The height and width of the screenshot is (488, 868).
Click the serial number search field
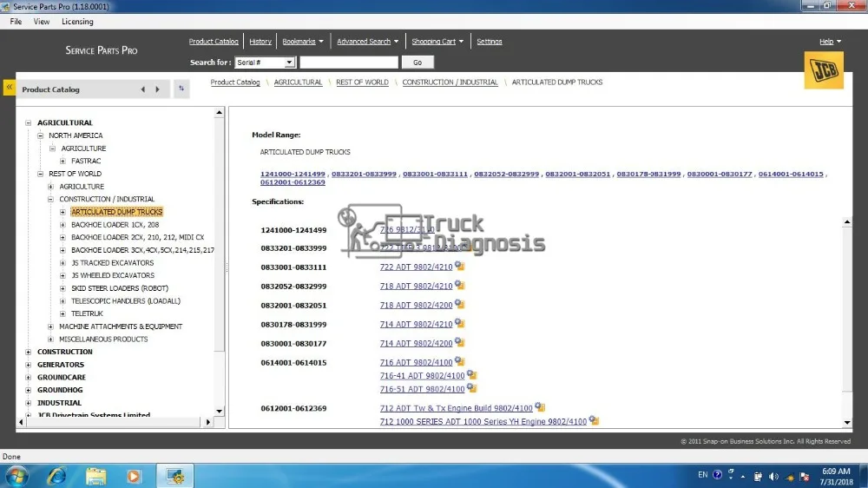point(349,63)
